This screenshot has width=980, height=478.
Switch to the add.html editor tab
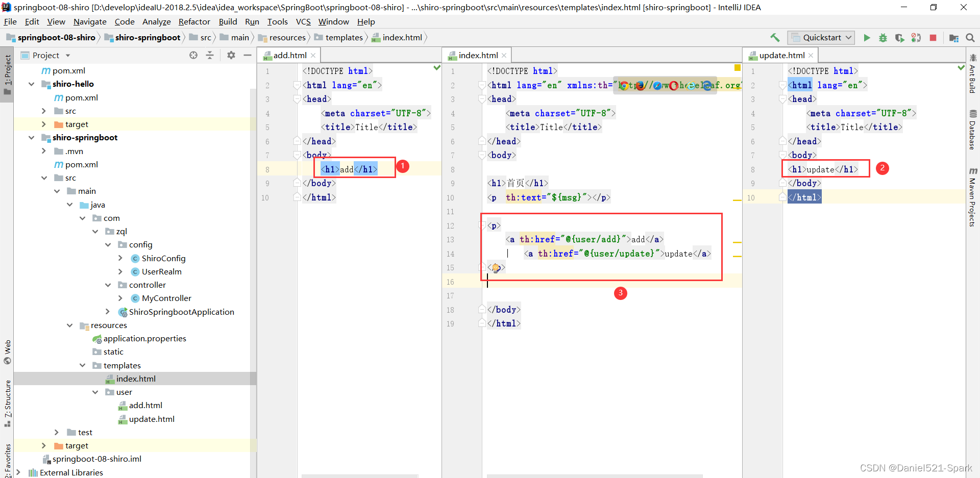290,55
